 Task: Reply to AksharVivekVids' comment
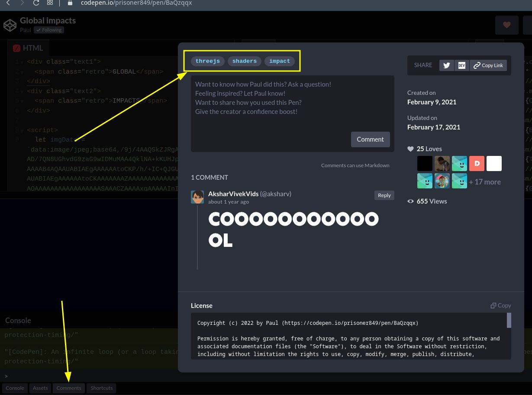coord(384,195)
